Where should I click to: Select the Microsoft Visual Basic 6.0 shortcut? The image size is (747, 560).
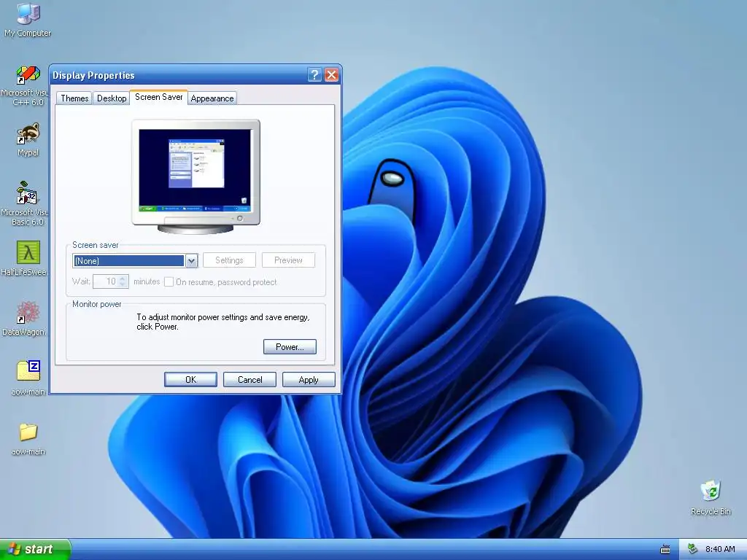click(26, 204)
